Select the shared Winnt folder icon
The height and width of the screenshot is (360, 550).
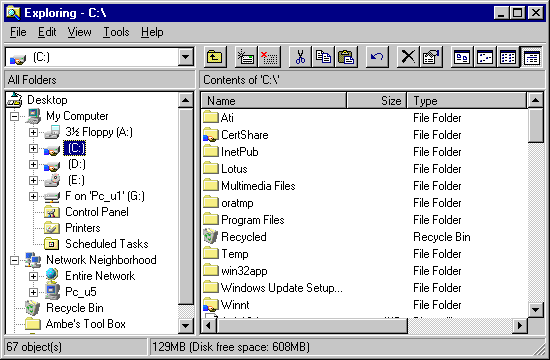pyautogui.click(x=211, y=305)
